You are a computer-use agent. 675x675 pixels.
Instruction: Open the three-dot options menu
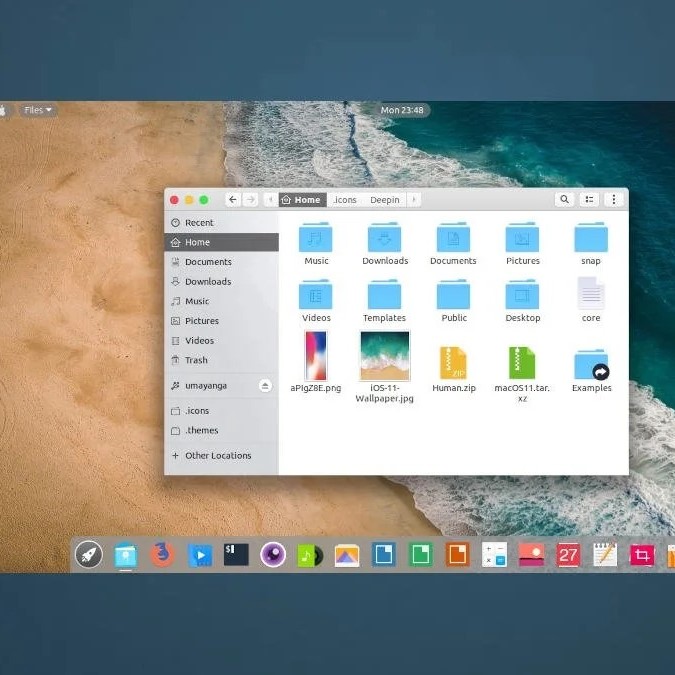(x=614, y=199)
